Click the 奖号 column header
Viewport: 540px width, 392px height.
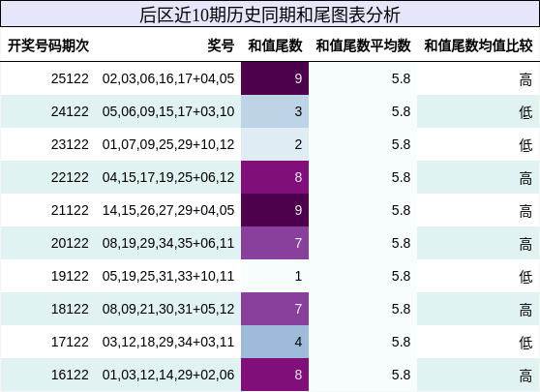click(221, 45)
